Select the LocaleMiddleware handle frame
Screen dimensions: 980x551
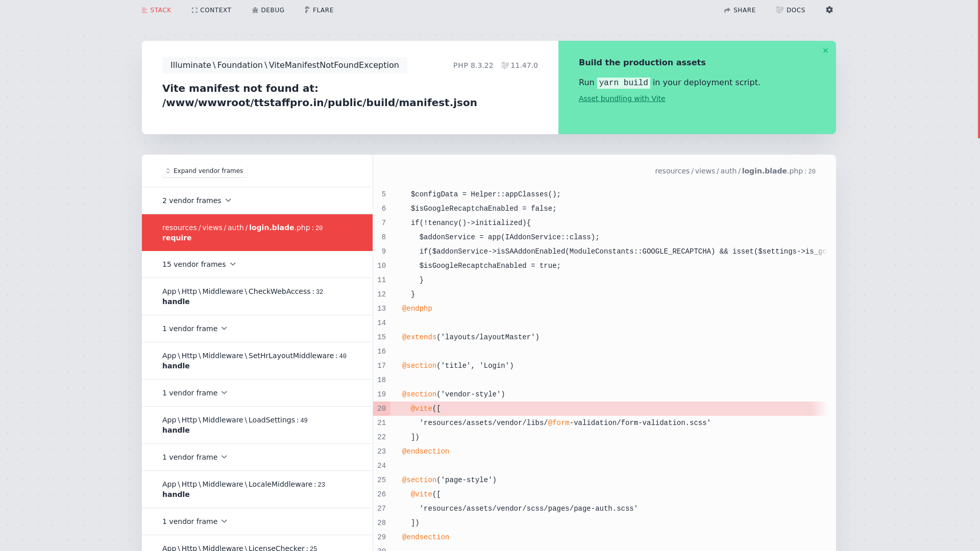pos(257,489)
